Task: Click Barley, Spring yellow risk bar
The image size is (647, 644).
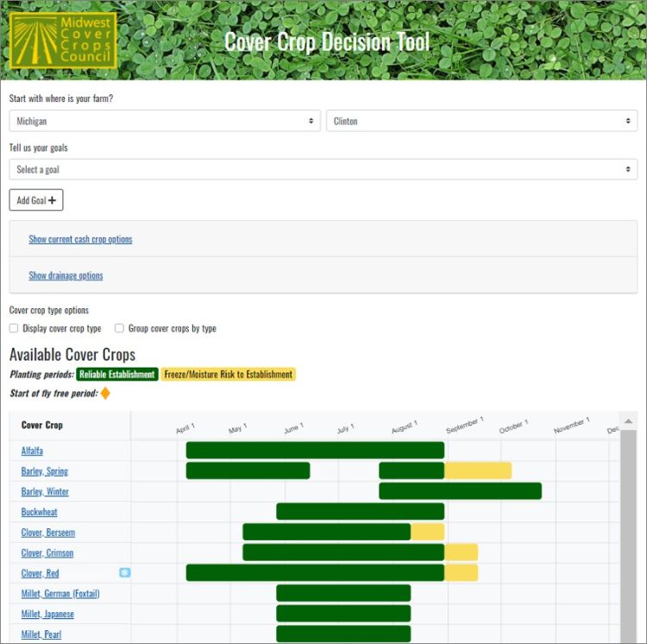Action: tap(478, 470)
